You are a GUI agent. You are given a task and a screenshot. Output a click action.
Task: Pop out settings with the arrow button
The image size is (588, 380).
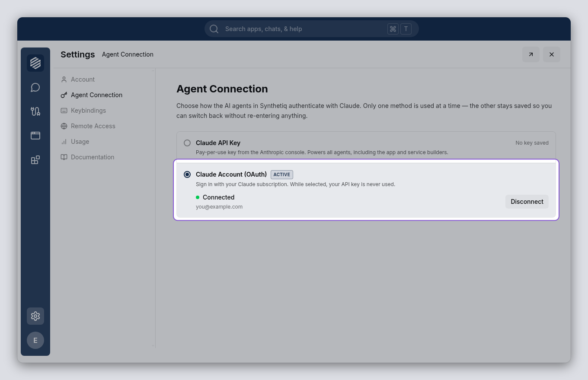(x=531, y=54)
